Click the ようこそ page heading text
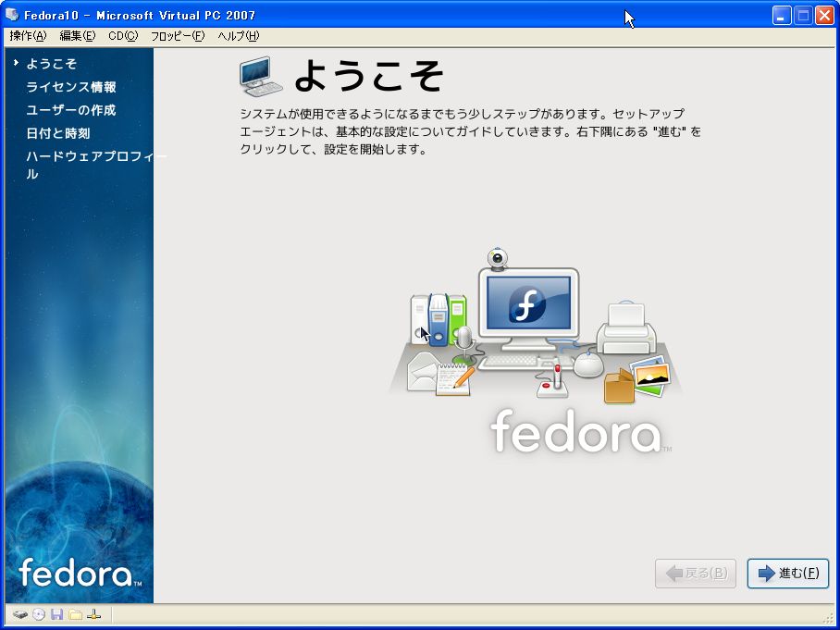Screen dimensions: 840x630 click(369, 76)
